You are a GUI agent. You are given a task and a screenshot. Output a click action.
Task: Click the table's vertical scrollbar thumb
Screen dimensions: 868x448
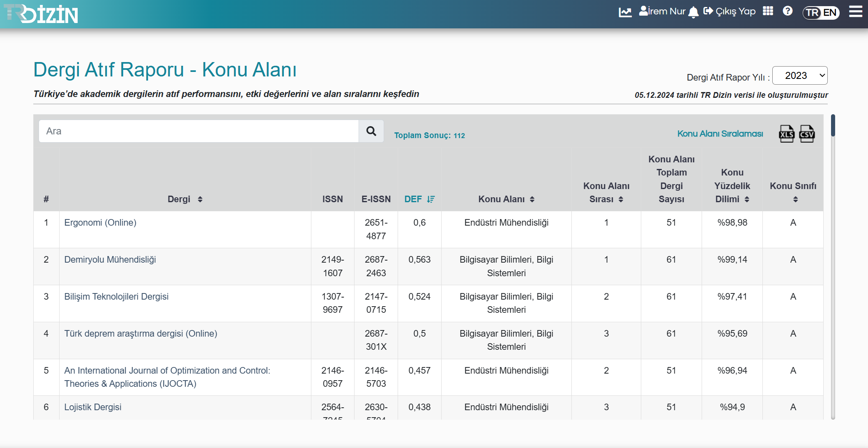[x=833, y=126]
